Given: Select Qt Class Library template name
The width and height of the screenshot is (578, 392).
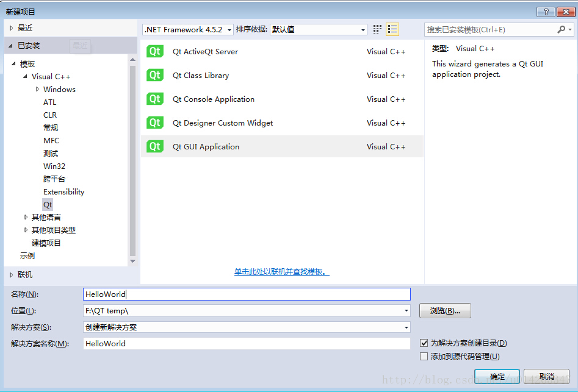Looking at the screenshot, I should pyautogui.click(x=201, y=75).
